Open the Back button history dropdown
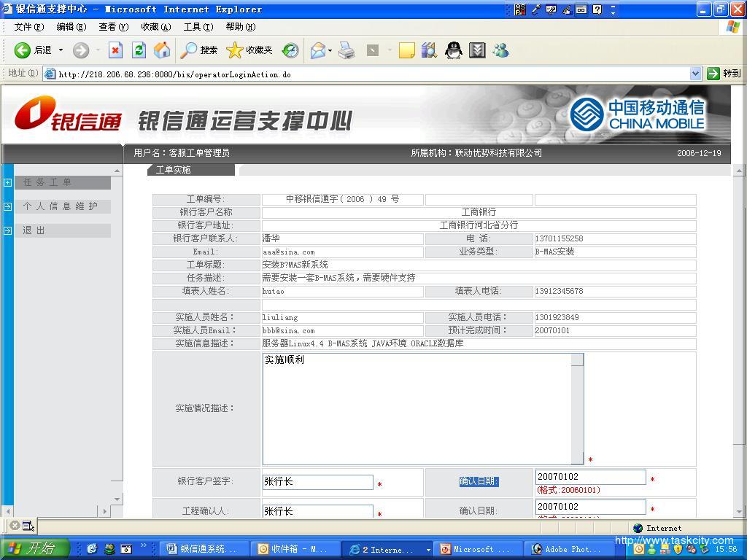This screenshot has height=560, width=747. pos(61,50)
